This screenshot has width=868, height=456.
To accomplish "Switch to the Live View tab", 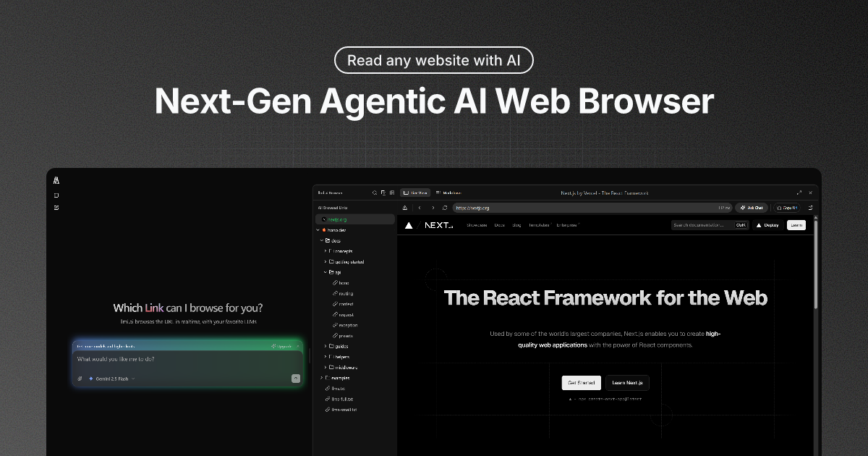I will (415, 193).
